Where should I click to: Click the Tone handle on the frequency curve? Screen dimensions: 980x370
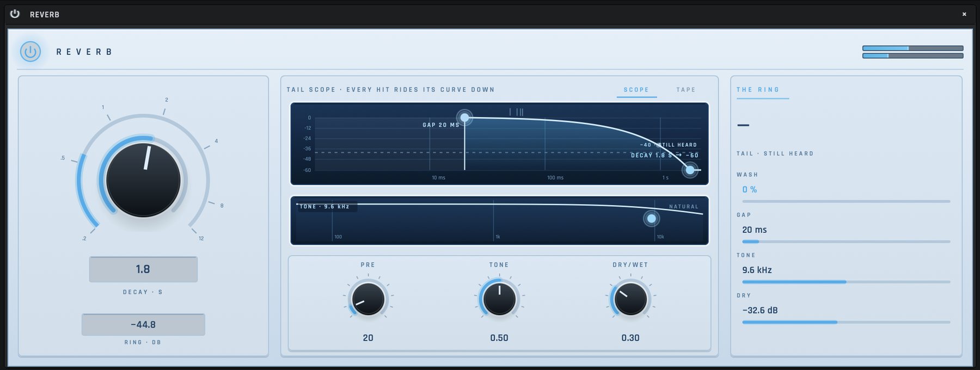click(x=651, y=219)
